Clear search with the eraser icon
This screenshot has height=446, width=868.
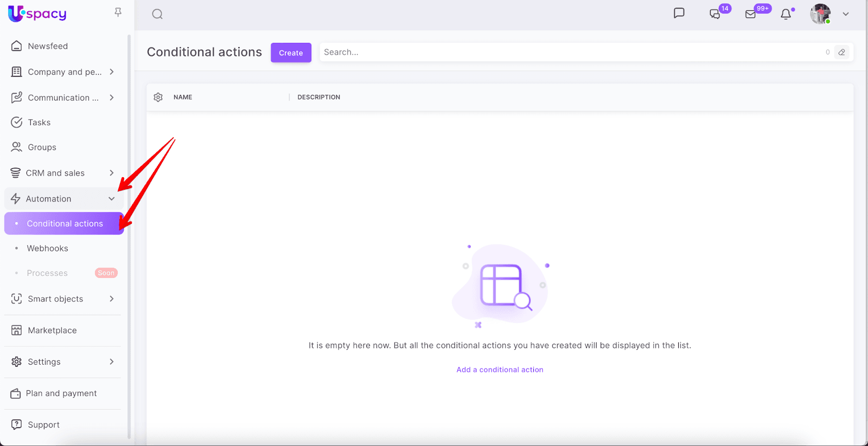click(x=841, y=53)
